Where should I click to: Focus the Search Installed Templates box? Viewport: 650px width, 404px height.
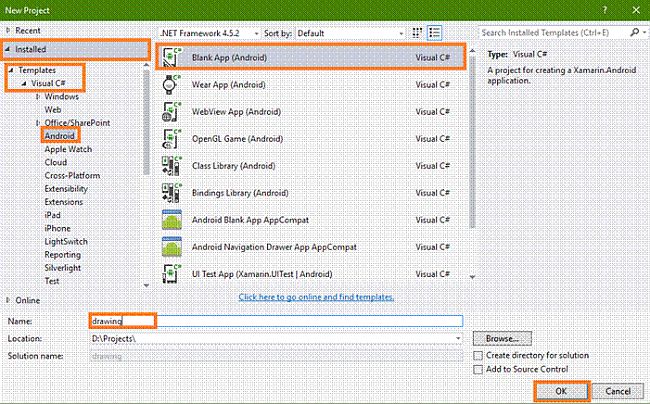tap(553, 32)
